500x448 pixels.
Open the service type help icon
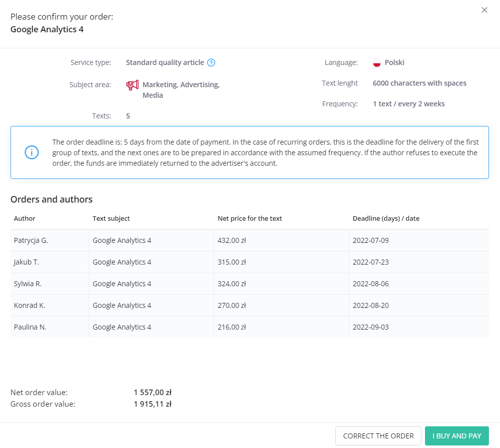coord(211,62)
